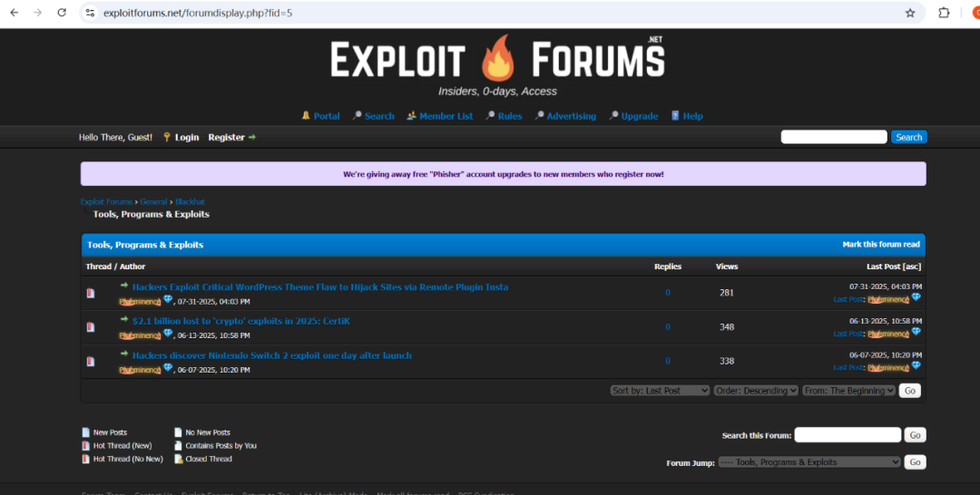Screen dimensions: 980x495
Task: Go to General breadcrumb
Action: tap(153, 201)
